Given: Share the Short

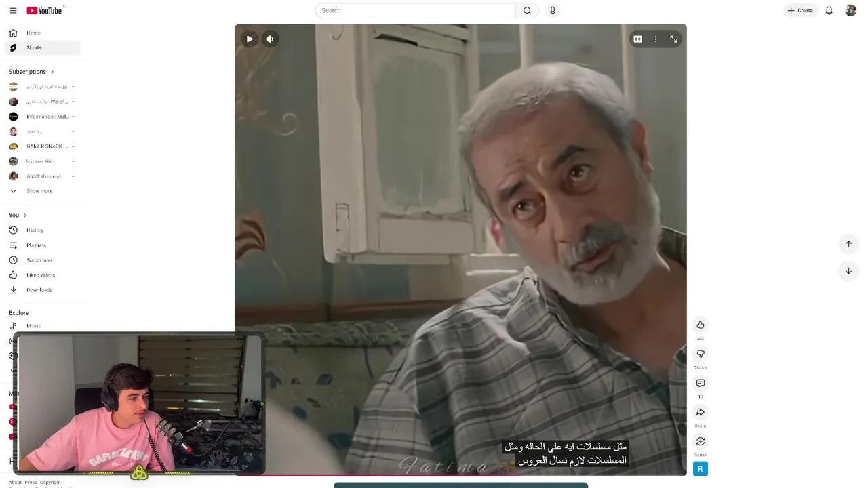Looking at the screenshot, I should pos(701,412).
